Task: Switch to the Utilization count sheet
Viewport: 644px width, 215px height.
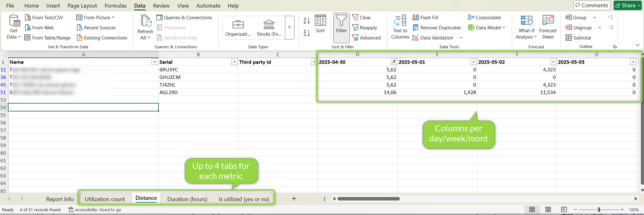Action: 105,199
